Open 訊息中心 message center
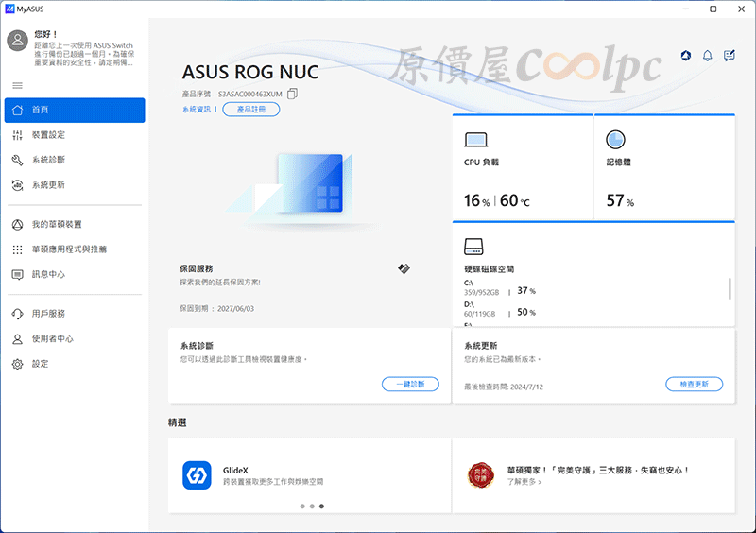The width and height of the screenshot is (756, 533). [75, 274]
